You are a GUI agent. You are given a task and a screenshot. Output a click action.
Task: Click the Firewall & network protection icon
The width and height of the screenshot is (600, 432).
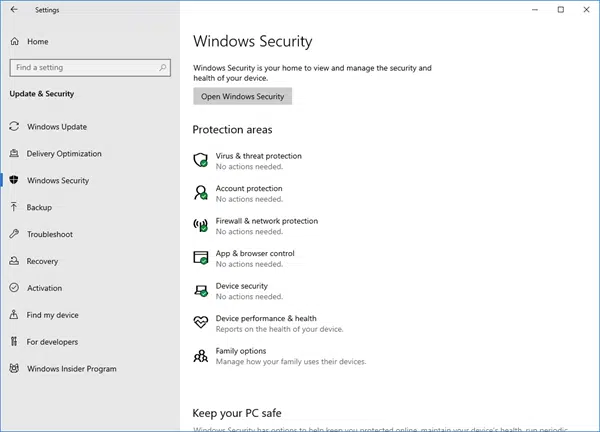point(199,225)
